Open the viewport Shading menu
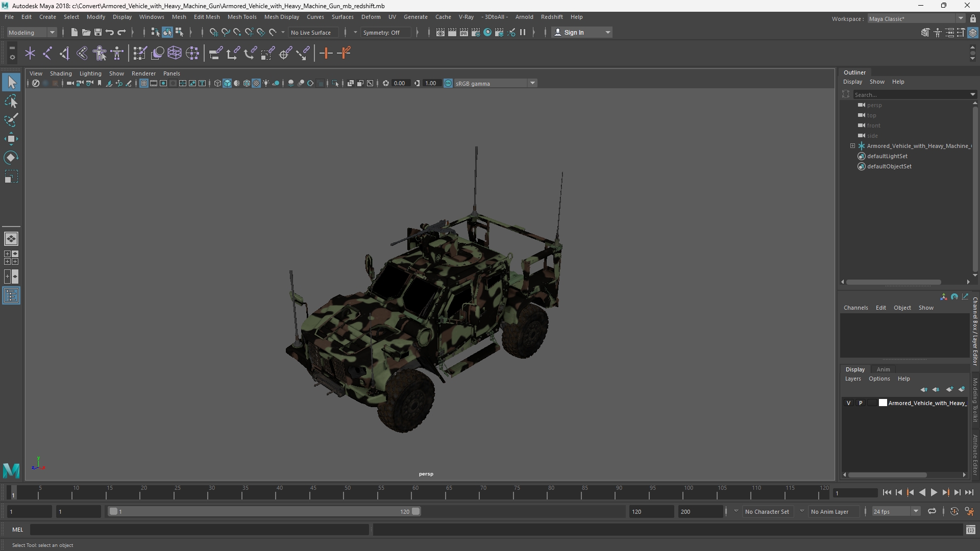The image size is (980, 551). coord(61,73)
